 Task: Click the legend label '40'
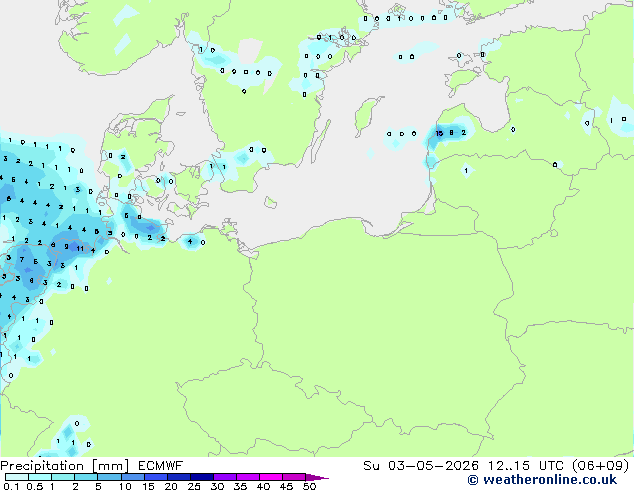263,486
